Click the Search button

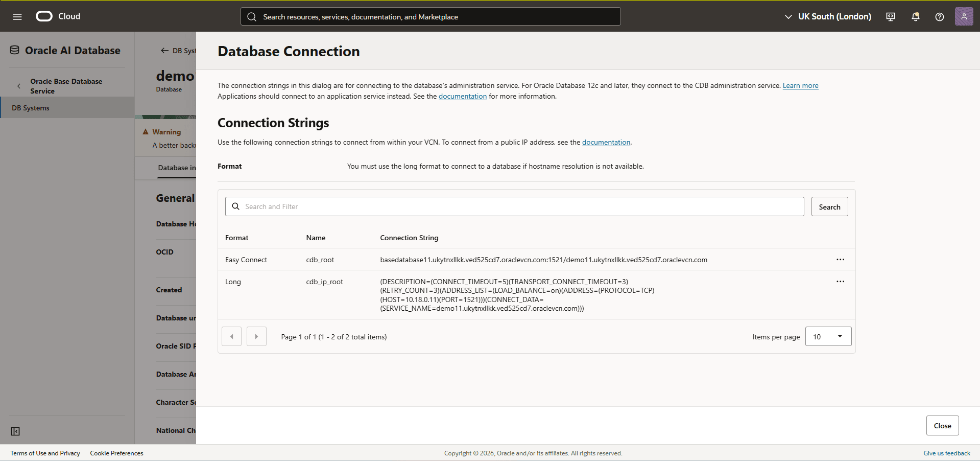pos(829,206)
